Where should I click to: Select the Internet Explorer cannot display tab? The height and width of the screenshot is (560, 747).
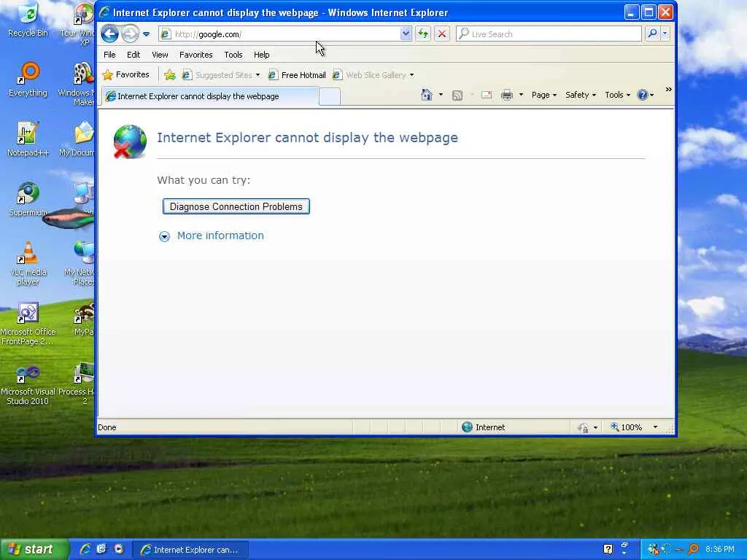[209, 96]
